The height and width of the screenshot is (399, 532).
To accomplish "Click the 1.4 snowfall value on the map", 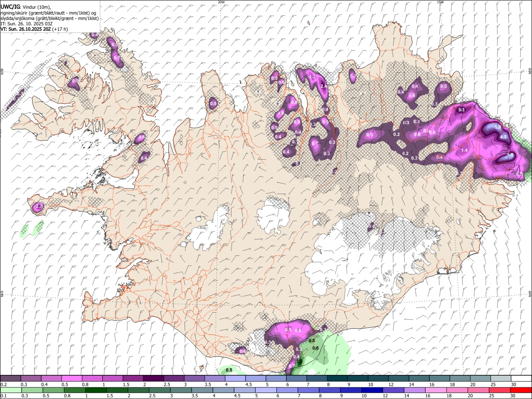I will coord(465,150).
